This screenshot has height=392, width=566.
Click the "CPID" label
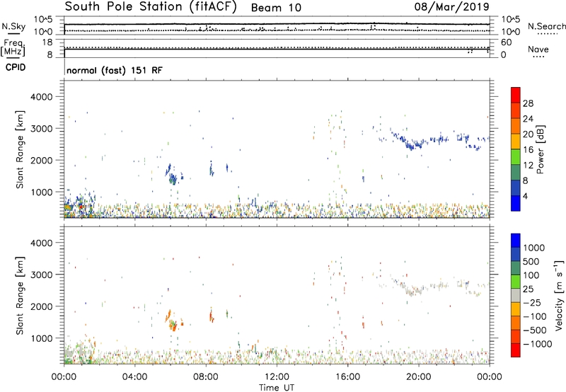[x=16, y=67]
